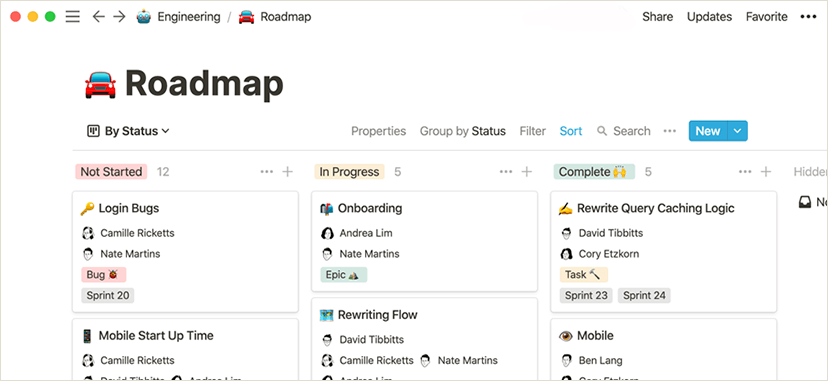The height and width of the screenshot is (381, 828).
Task: Click Andrea Lim avatar on Onboarding card
Action: [x=327, y=233]
